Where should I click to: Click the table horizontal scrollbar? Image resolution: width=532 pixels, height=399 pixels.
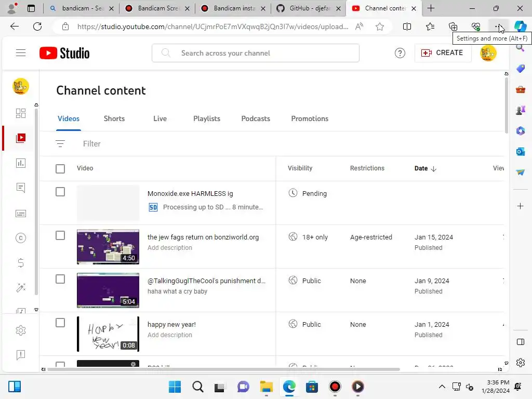pos(223,369)
